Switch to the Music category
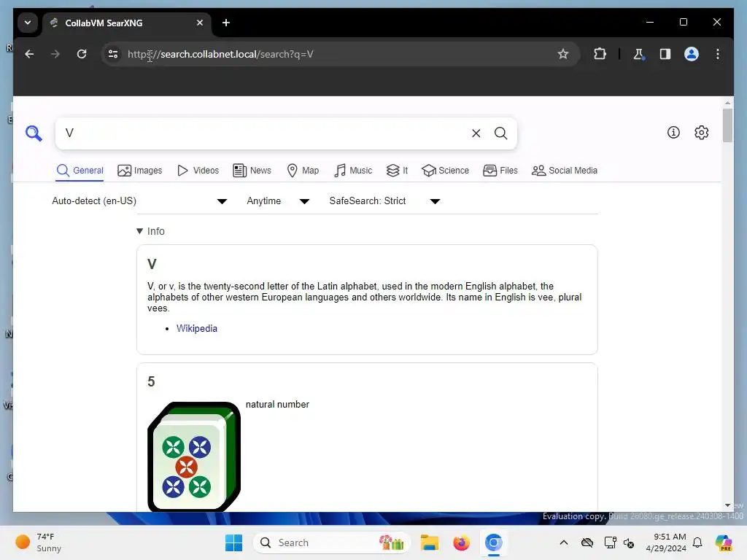This screenshot has height=560, width=747. click(353, 171)
